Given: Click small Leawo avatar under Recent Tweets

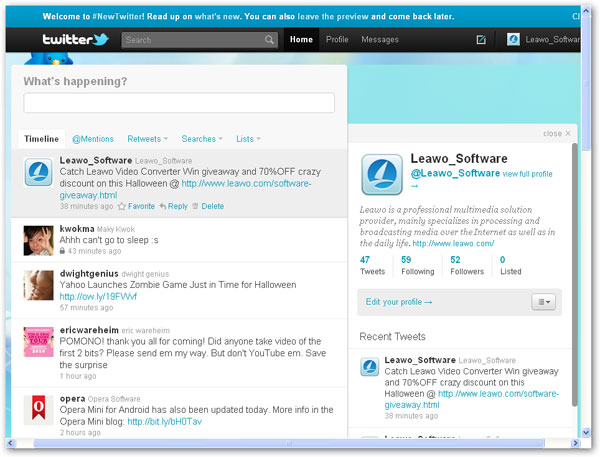Looking at the screenshot, I should pos(370,367).
